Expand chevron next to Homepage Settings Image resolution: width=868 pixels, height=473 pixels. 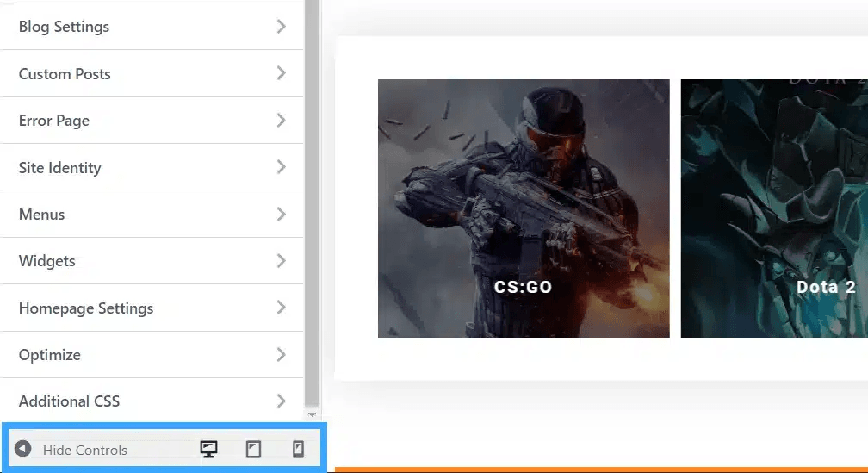282,308
